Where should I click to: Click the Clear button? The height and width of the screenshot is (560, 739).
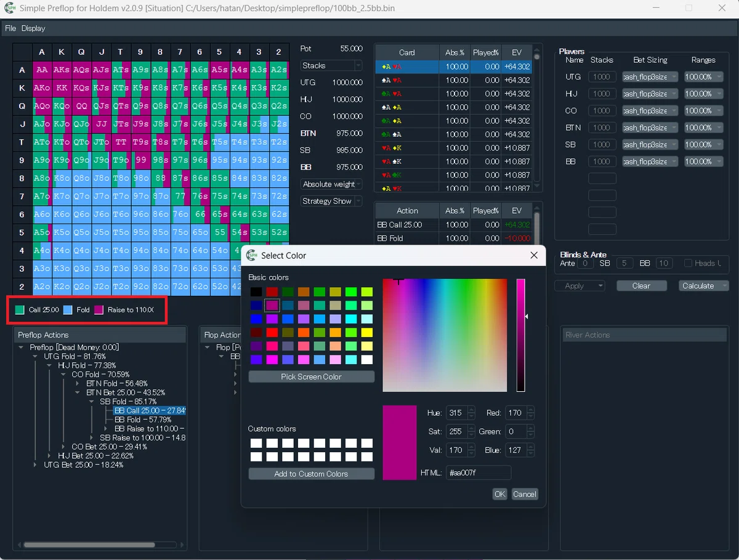(641, 286)
